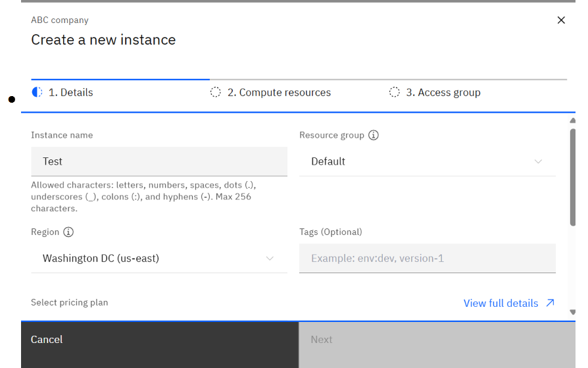The image size is (588, 368).
Task: Switch to the 3. Access group step
Action: (443, 92)
